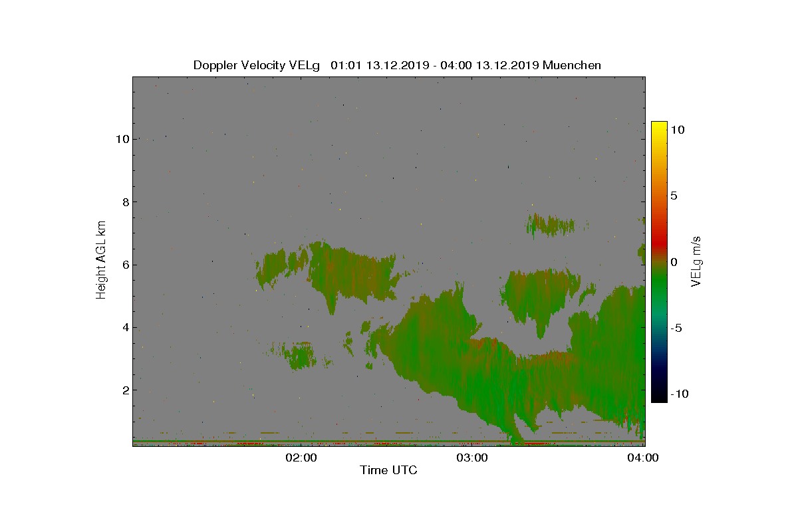Click the height tick label '6'
This screenshot has width=798, height=532.
pos(126,265)
